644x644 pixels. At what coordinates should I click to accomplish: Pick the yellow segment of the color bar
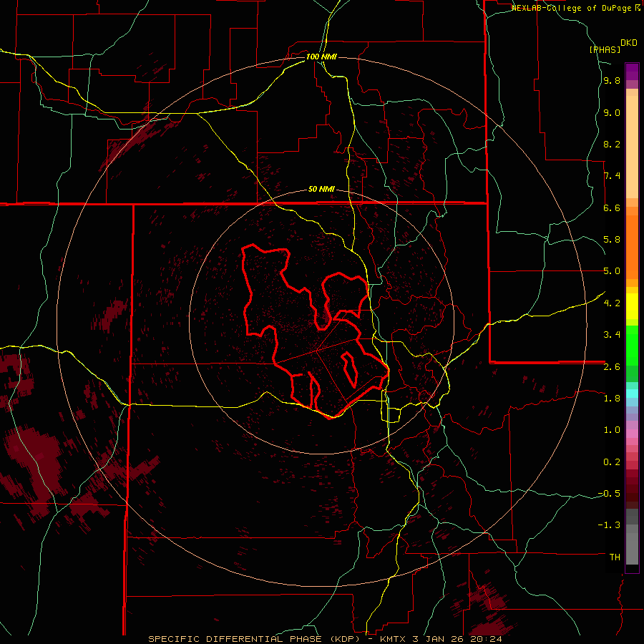click(632, 306)
